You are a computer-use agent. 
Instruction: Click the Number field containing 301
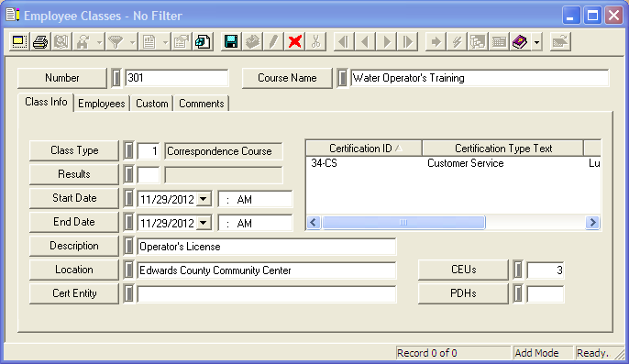click(x=176, y=78)
